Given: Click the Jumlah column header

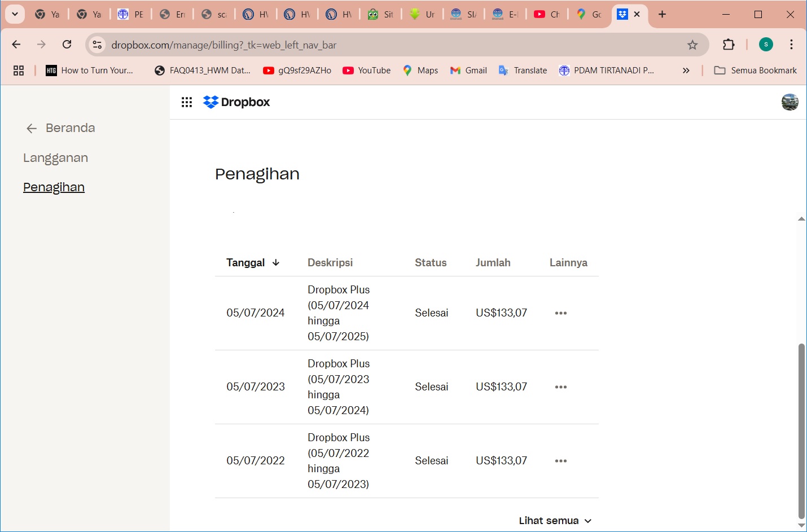Looking at the screenshot, I should click(x=493, y=262).
